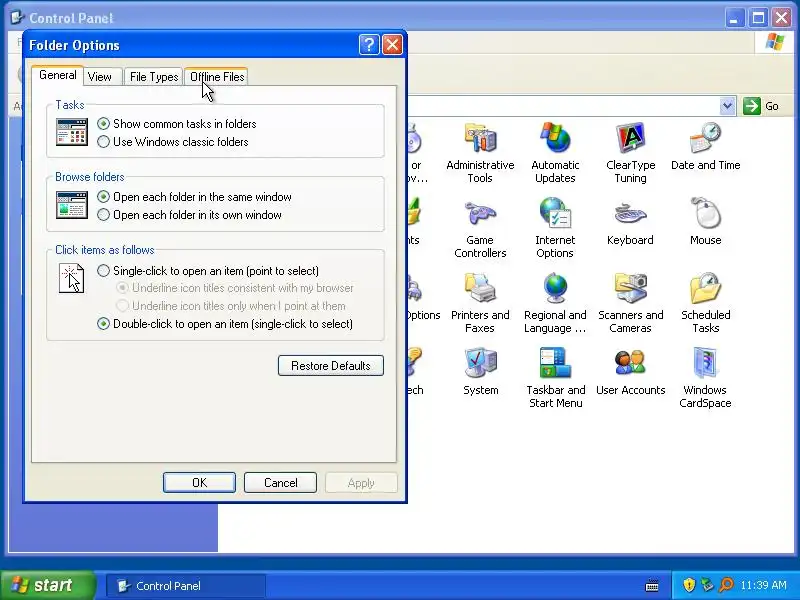800x600 pixels.
Task: Click the on-screen keyboard taskbar icon
Action: [652, 585]
